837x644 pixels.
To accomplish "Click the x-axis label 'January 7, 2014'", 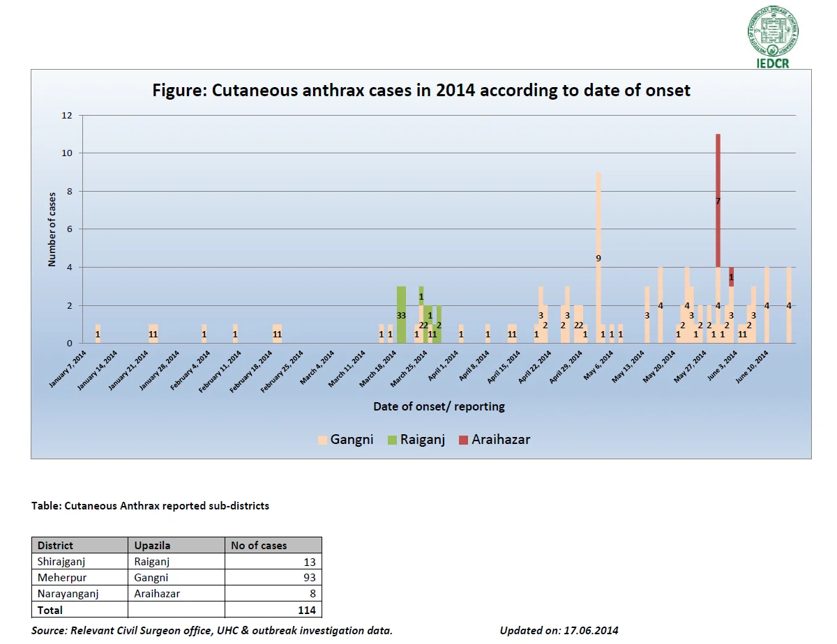I will pyautogui.click(x=68, y=369).
